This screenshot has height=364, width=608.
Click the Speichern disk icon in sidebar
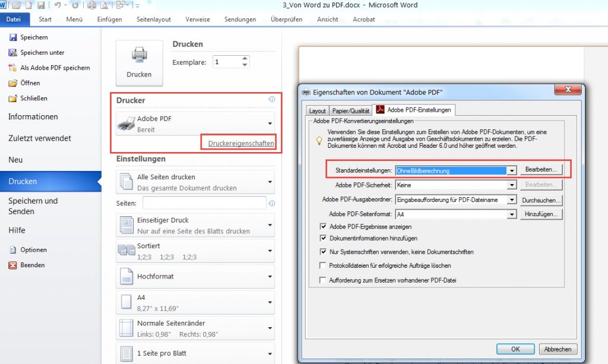[x=13, y=37]
